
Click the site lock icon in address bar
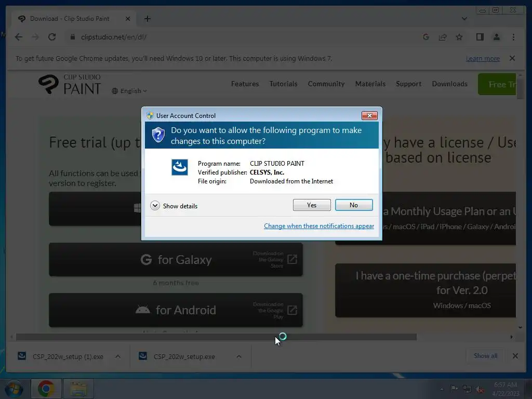click(x=72, y=37)
